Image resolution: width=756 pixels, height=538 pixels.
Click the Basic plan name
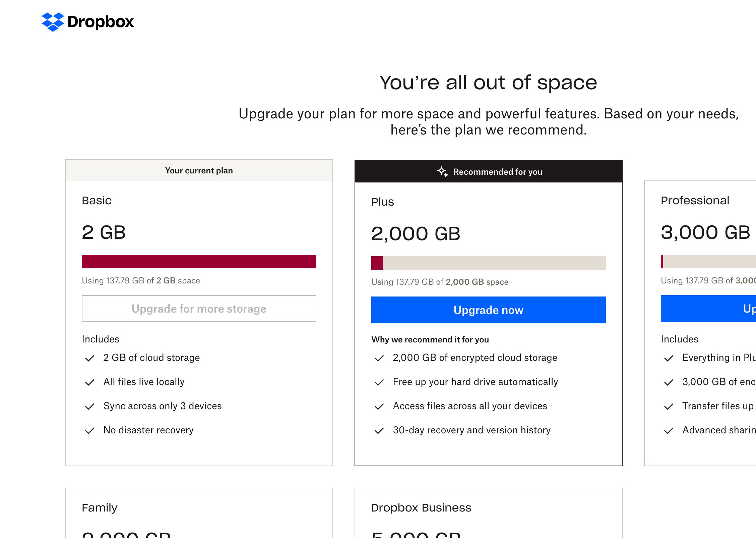click(x=97, y=200)
